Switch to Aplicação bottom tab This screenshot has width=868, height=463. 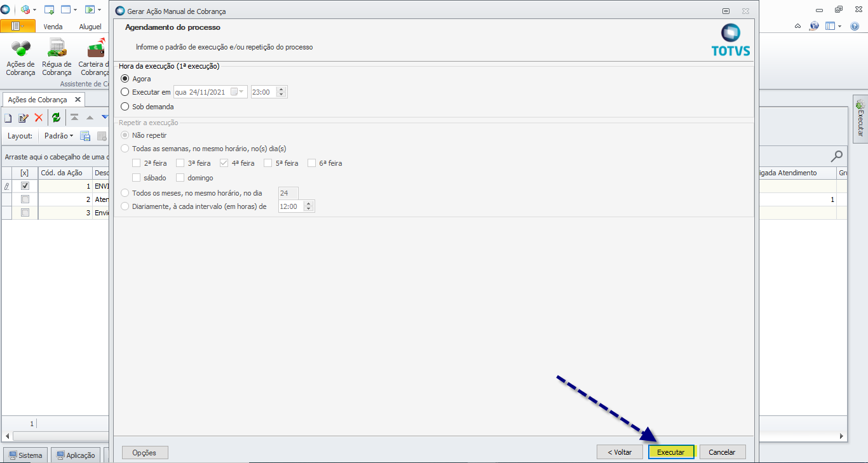click(75, 455)
